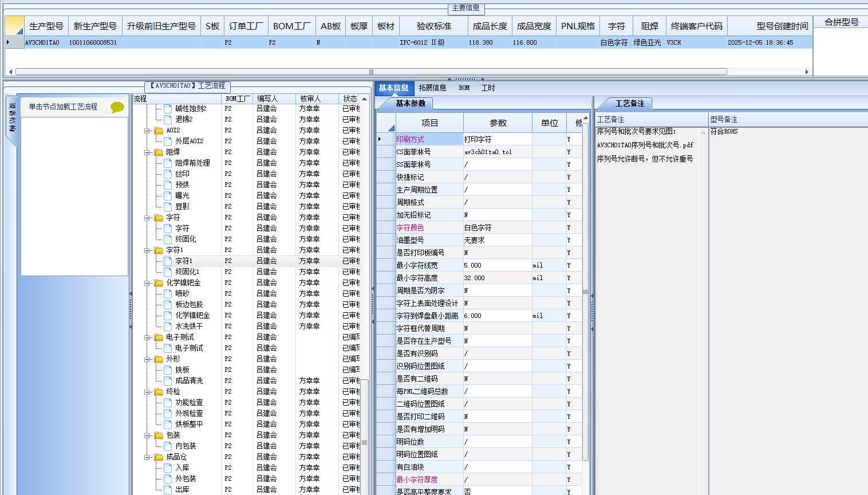
Task: Click the 合拼型号 panel header
Action: tap(841, 22)
